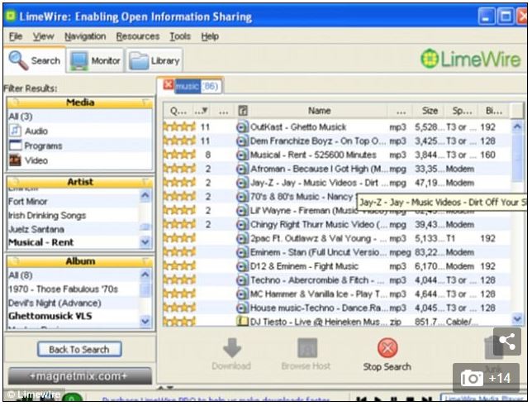This screenshot has width=532, height=406.
Task: Click Album list scroll down arrow
Action: tap(145, 321)
